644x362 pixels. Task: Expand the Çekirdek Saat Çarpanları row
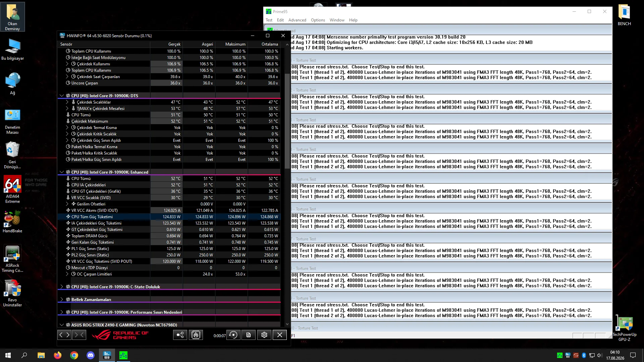[x=67, y=77]
